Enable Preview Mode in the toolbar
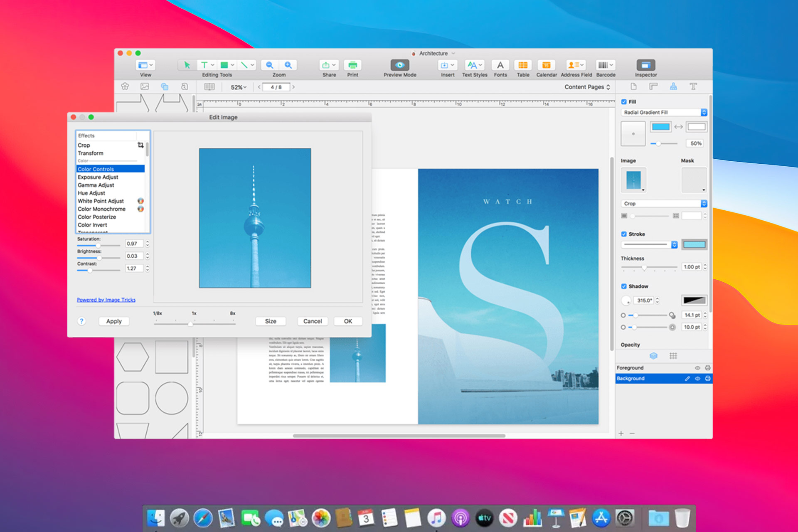 point(399,65)
